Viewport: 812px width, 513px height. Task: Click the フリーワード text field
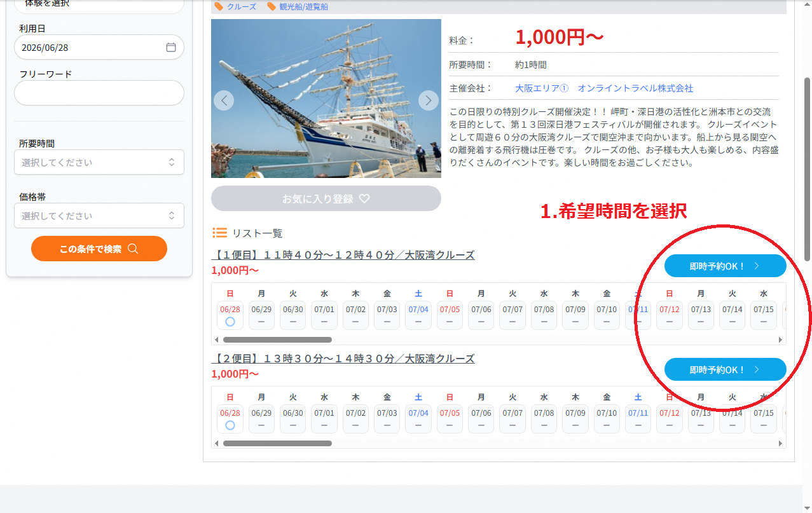coord(99,93)
